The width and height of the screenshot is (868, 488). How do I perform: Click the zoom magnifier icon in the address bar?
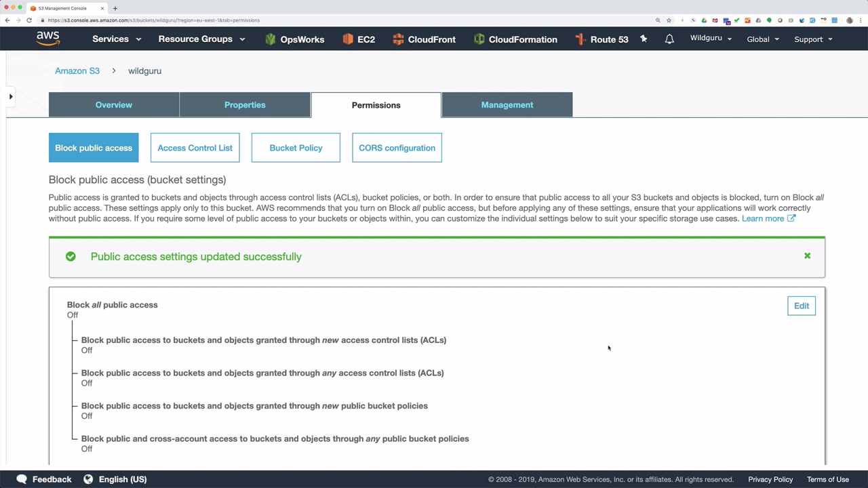click(x=658, y=20)
